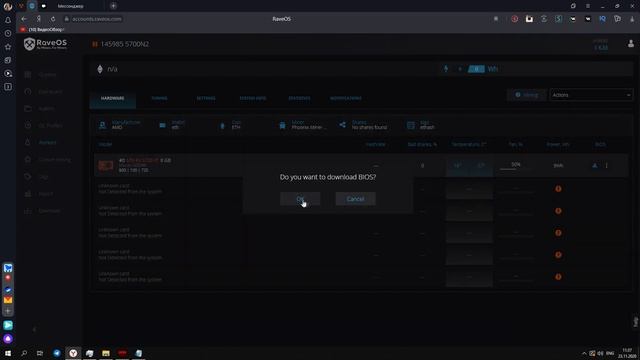Switch to the Tuning tab

tap(159, 98)
